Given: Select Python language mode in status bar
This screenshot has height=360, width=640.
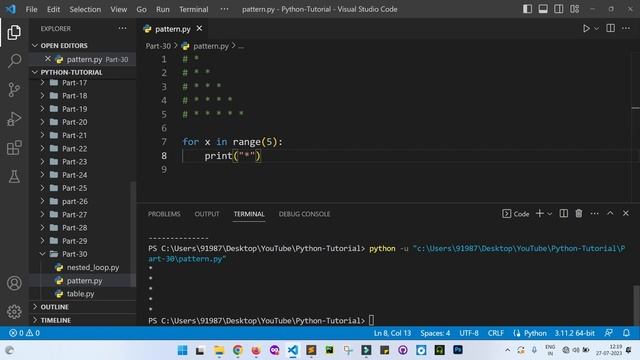Looking at the screenshot, I should click(535, 333).
